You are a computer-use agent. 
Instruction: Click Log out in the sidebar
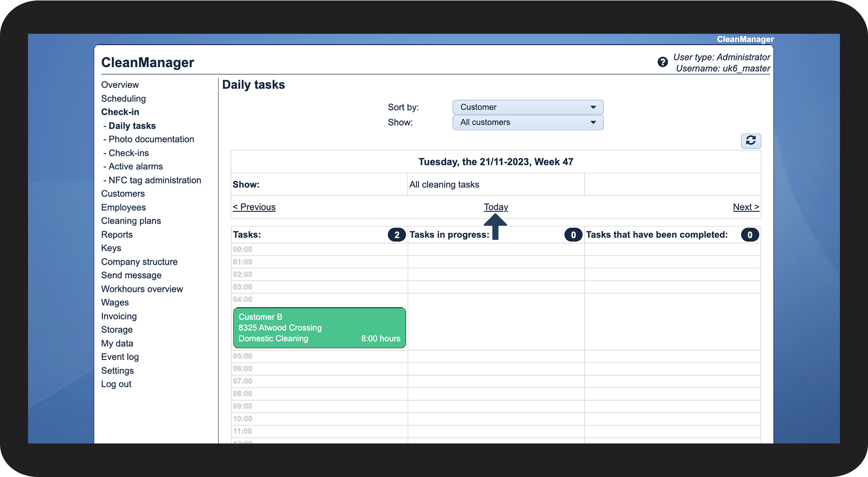[x=116, y=384]
